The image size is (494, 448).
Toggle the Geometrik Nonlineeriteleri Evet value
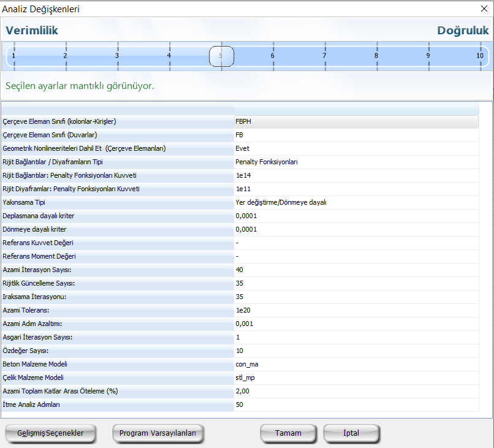pyautogui.click(x=355, y=148)
